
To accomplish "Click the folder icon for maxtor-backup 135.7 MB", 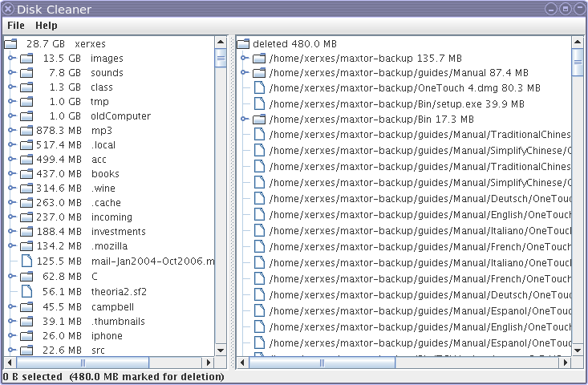I will point(259,59).
